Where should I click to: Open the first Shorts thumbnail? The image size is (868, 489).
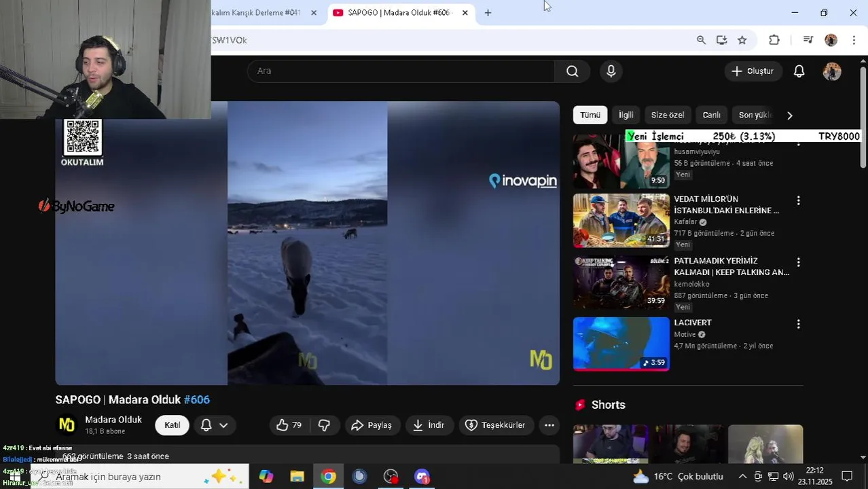tap(611, 444)
